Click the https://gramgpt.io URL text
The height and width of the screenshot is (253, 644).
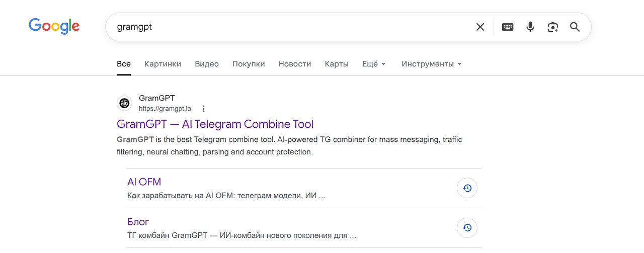click(x=165, y=109)
